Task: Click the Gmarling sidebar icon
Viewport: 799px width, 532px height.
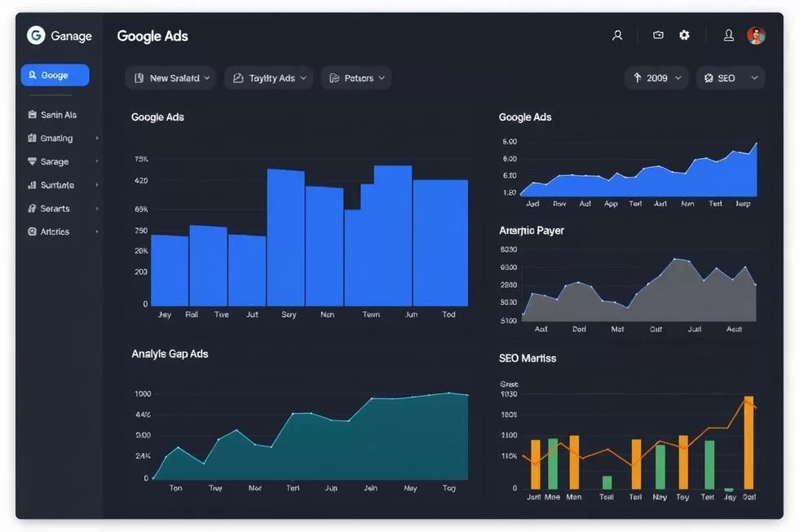Action: (32, 138)
